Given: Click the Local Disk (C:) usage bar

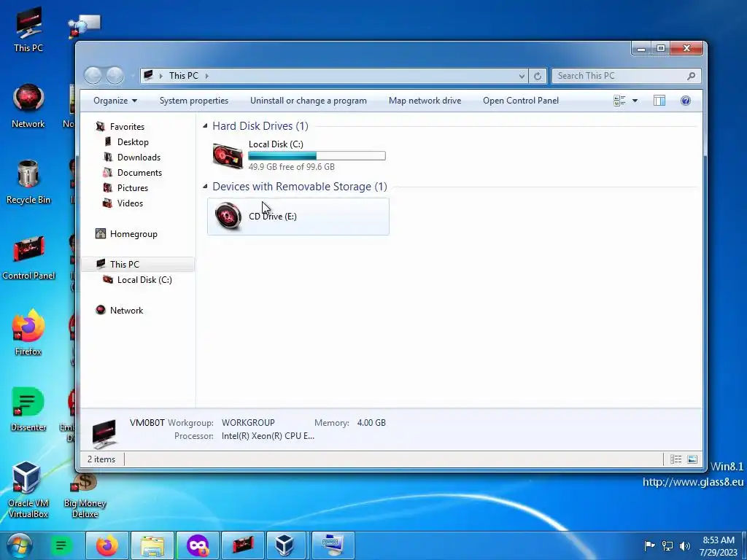Looking at the screenshot, I should 317,156.
